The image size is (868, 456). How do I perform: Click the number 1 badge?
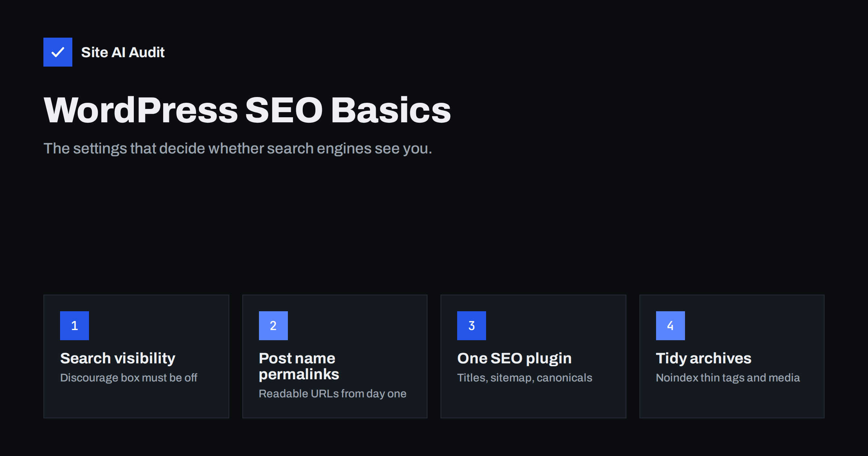tap(75, 326)
